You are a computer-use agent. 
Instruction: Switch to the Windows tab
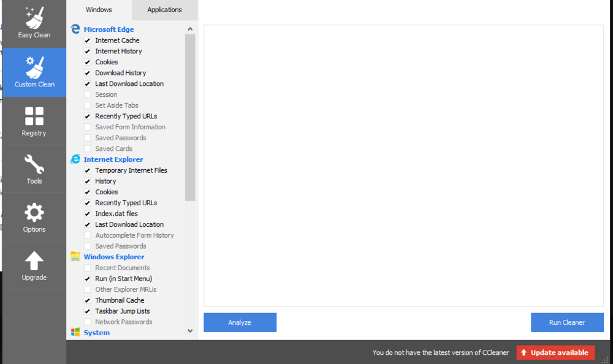pyautogui.click(x=99, y=10)
